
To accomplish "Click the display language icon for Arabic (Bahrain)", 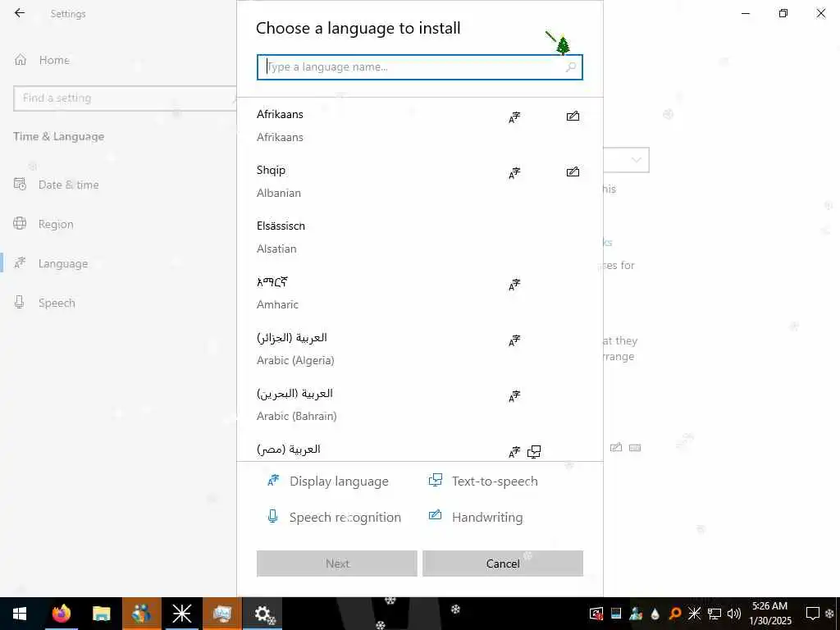I will (514, 395).
